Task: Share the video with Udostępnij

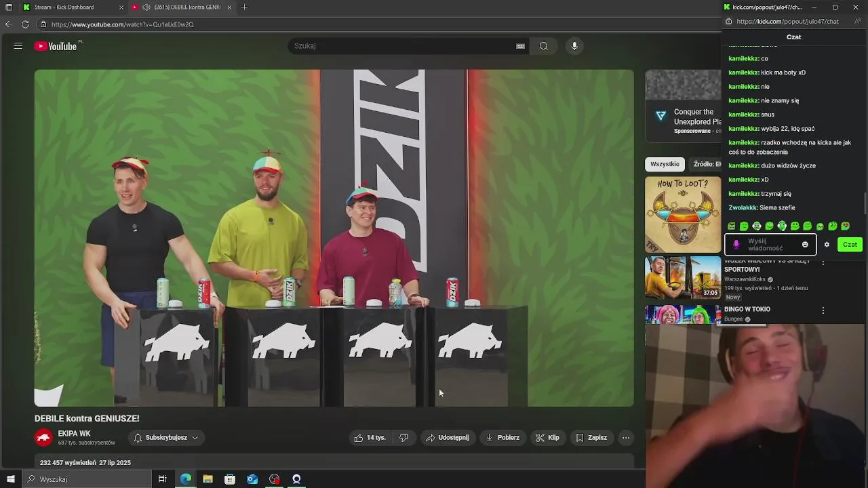Action: click(447, 438)
